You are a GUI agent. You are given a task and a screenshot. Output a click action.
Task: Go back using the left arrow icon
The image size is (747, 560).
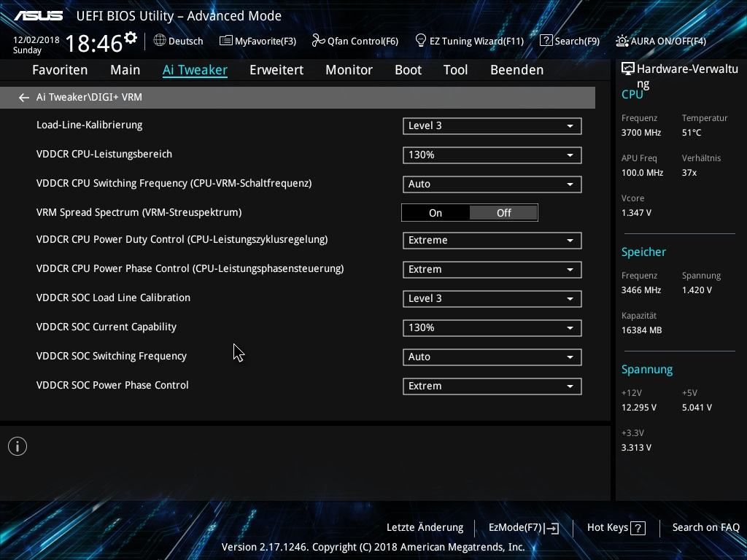click(24, 98)
